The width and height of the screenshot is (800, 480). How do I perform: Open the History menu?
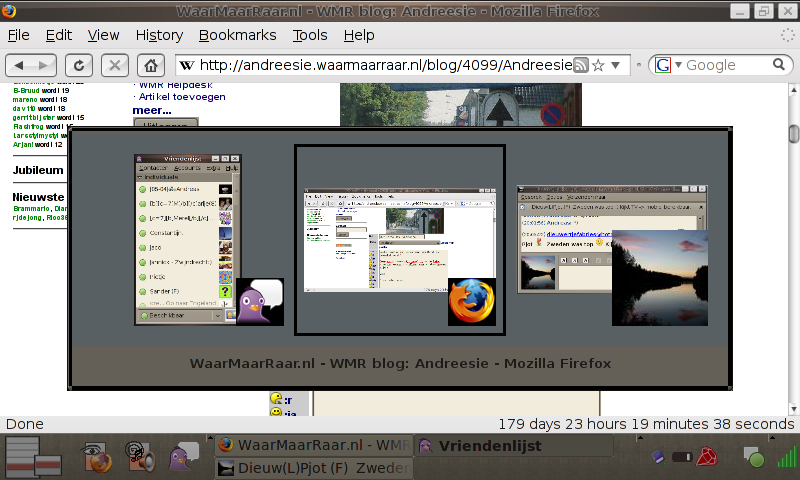pyautogui.click(x=159, y=35)
